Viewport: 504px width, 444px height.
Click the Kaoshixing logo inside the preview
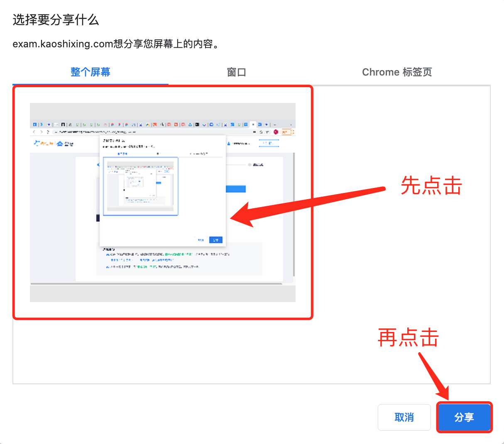tap(44, 144)
